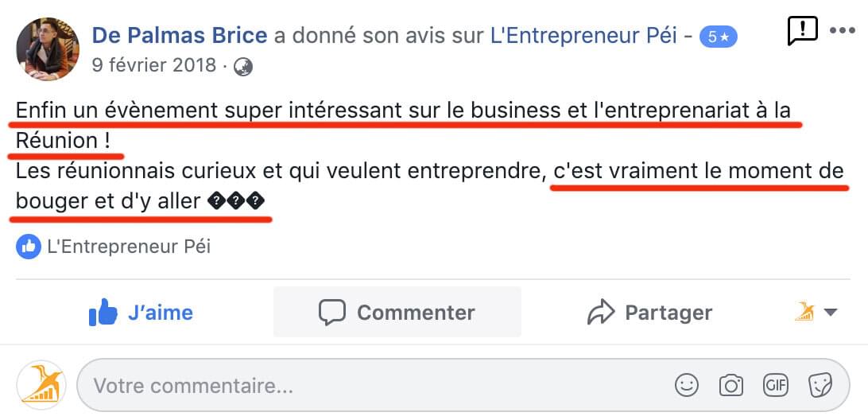Click the 9 février 2018 timestamp
Screen dimensions: 868x420
[x=154, y=65]
